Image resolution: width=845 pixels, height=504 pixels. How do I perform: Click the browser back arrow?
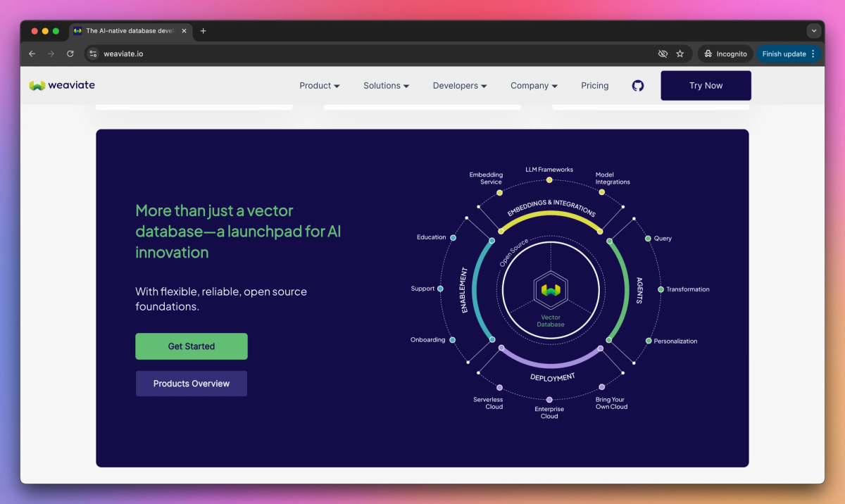coord(32,53)
